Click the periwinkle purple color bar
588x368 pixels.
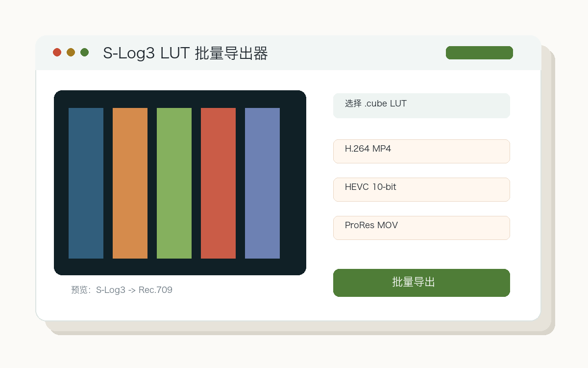pyautogui.click(x=262, y=183)
